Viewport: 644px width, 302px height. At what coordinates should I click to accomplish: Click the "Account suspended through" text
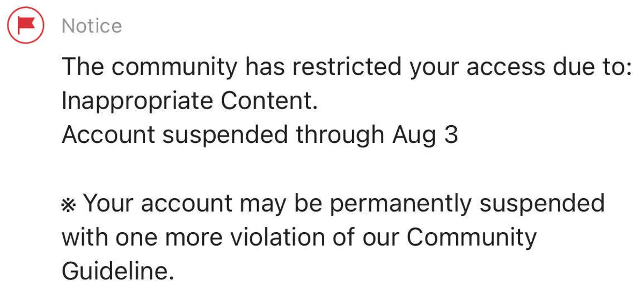(x=223, y=135)
